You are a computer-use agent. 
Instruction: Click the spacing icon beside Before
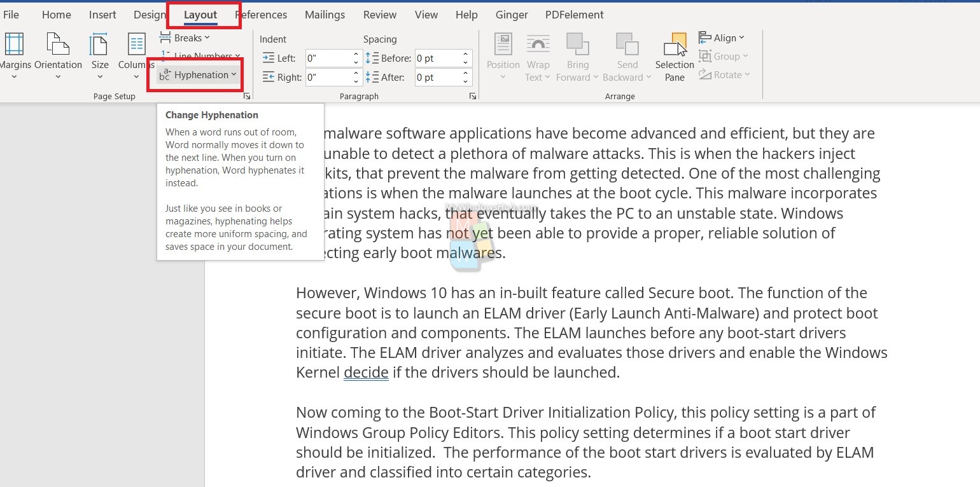(x=372, y=58)
